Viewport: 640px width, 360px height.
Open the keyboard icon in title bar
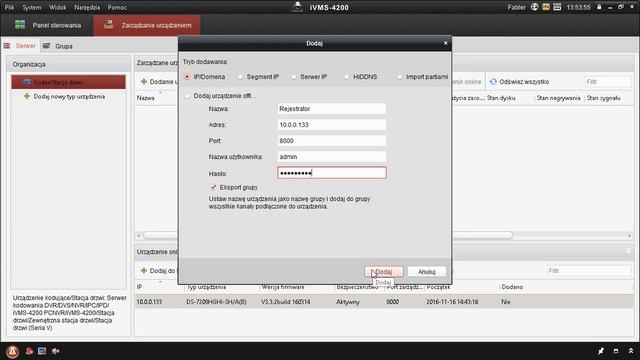click(557, 7)
